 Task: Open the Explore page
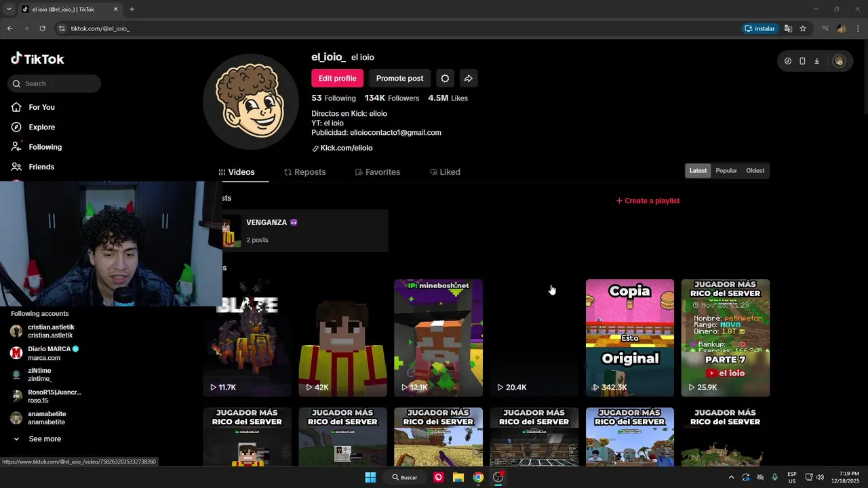[41, 127]
